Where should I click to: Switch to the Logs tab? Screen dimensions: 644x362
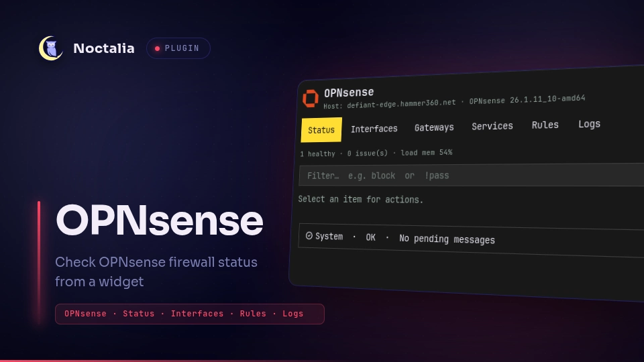(x=590, y=124)
